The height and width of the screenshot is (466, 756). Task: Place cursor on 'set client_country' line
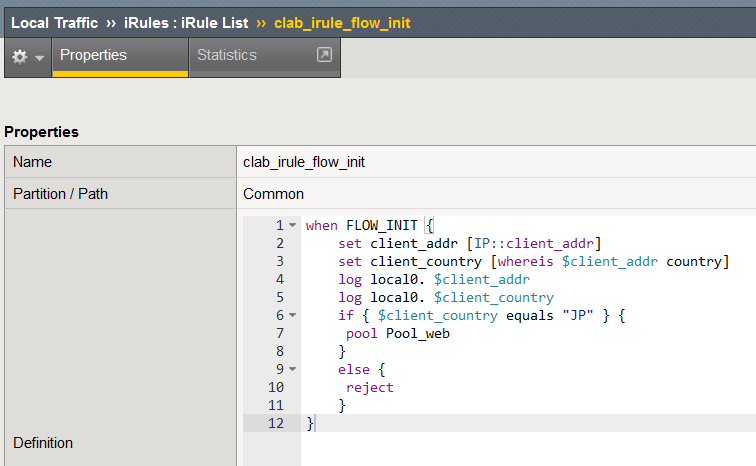tap(534, 261)
